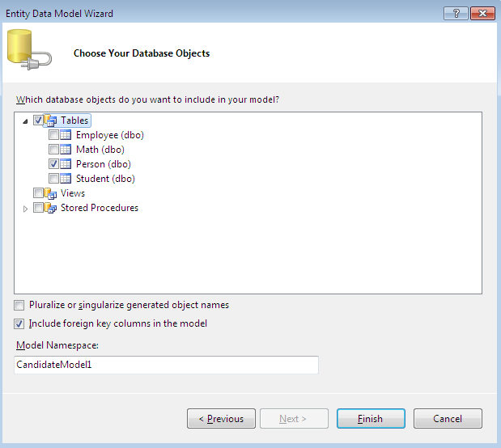Select the Views label
Screen dimensions: 501x448
[73, 193]
